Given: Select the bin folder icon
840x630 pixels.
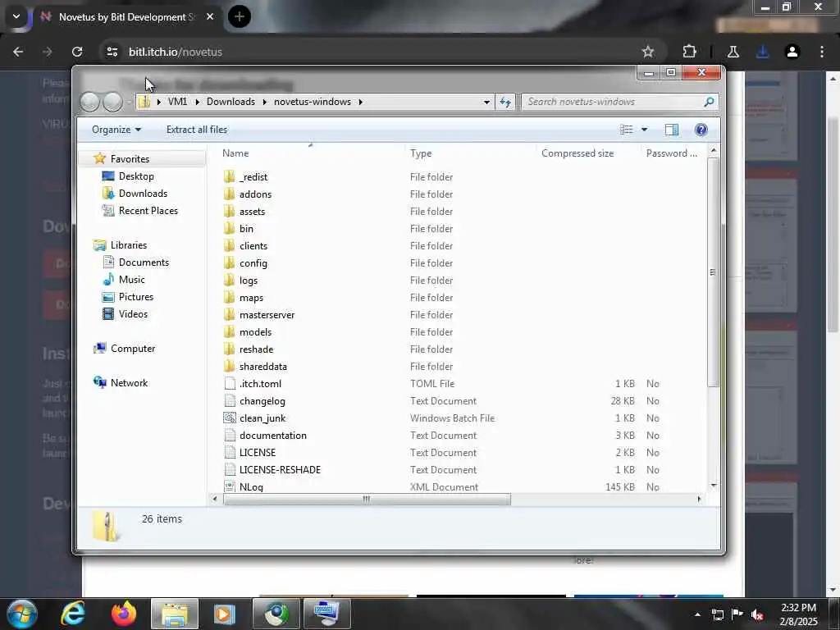Looking at the screenshot, I should tap(230, 228).
